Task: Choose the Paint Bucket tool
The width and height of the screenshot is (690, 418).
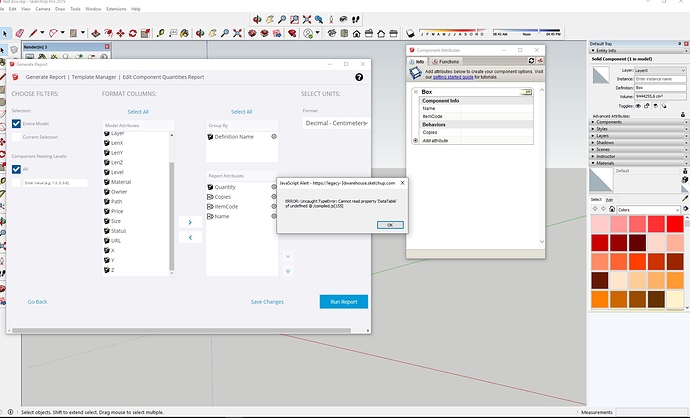Action: click(184, 33)
